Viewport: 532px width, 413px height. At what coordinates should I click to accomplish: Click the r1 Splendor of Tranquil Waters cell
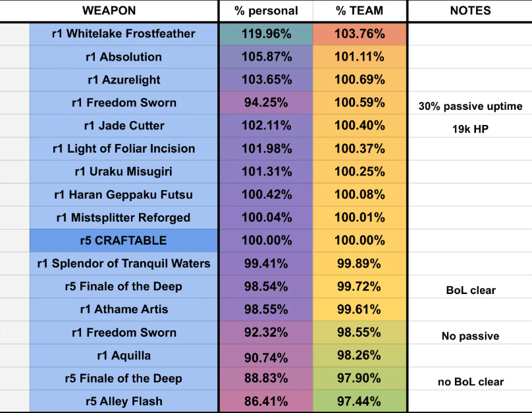(124, 264)
